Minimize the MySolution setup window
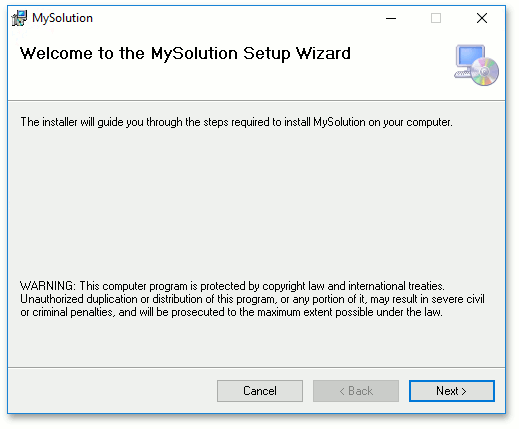 [x=391, y=18]
